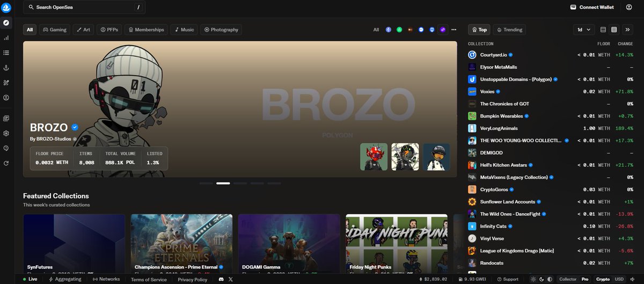Open the X (Twitter) icon in the footer
The height and width of the screenshot is (284, 644).
[231, 279]
